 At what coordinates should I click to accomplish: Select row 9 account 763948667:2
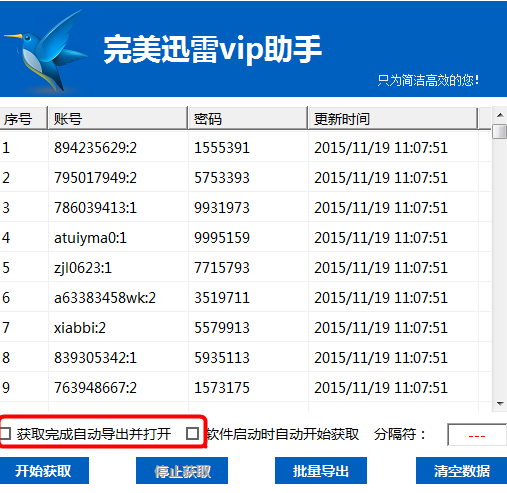[x=95, y=388]
